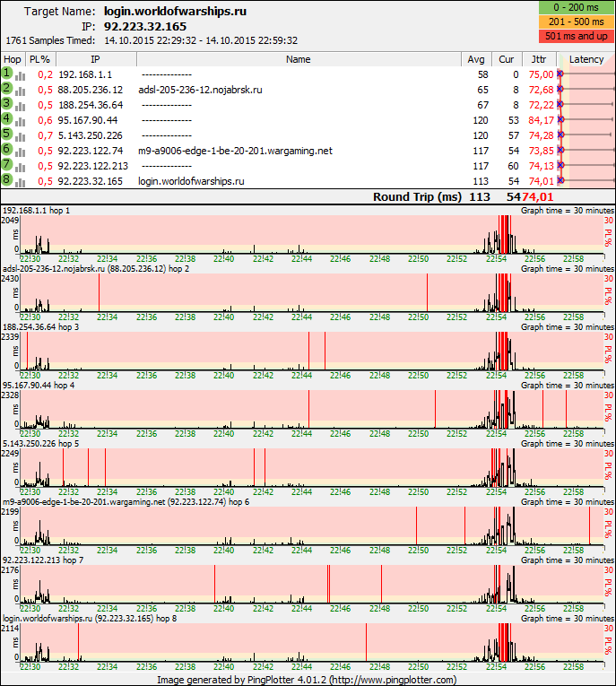Click target name login.worldofwarships.ru heading

(x=175, y=12)
